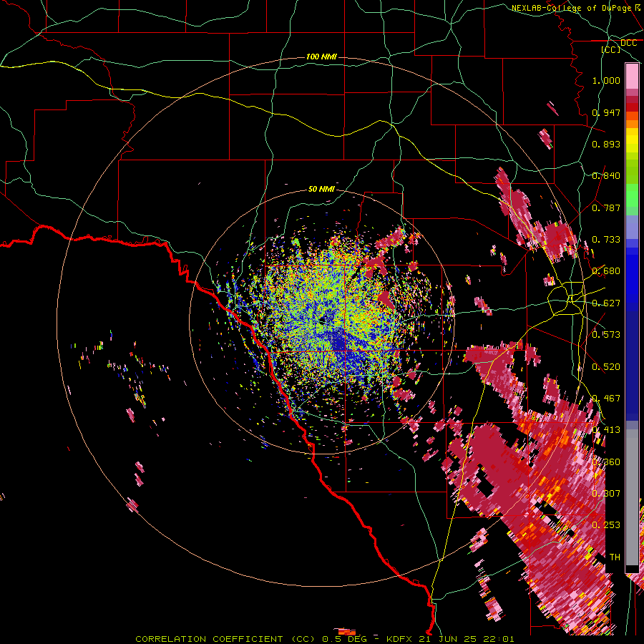Image resolution: width=644 pixels, height=644 pixels.
Task: Click the 0.840 legend value
Action: coord(606,176)
